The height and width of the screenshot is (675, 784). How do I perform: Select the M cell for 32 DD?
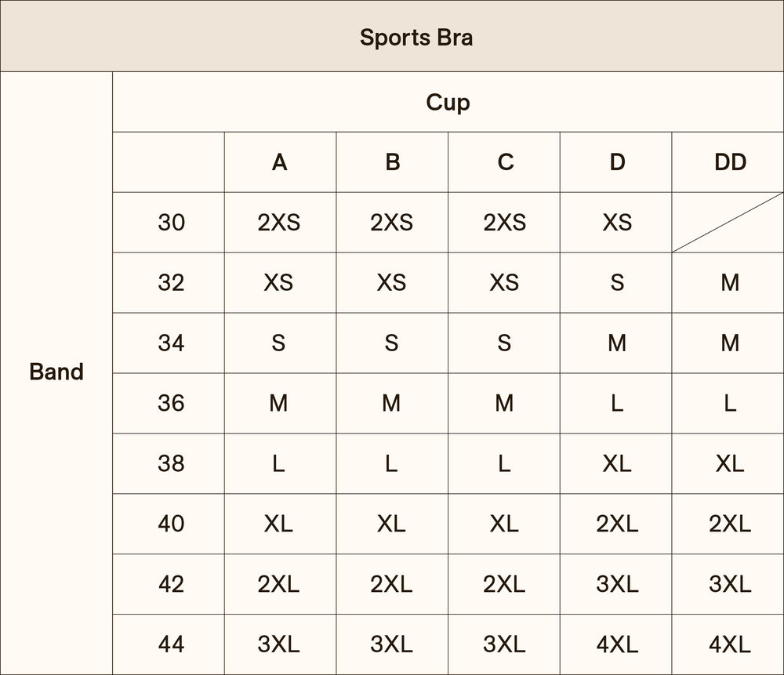[x=729, y=282]
